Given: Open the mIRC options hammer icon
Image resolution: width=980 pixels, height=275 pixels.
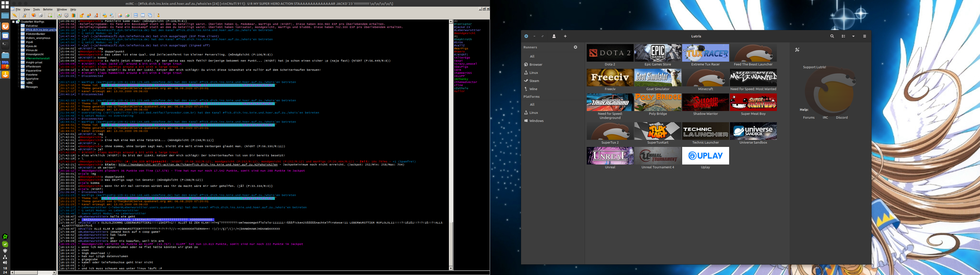Looking at the screenshot, I should click(x=25, y=16).
